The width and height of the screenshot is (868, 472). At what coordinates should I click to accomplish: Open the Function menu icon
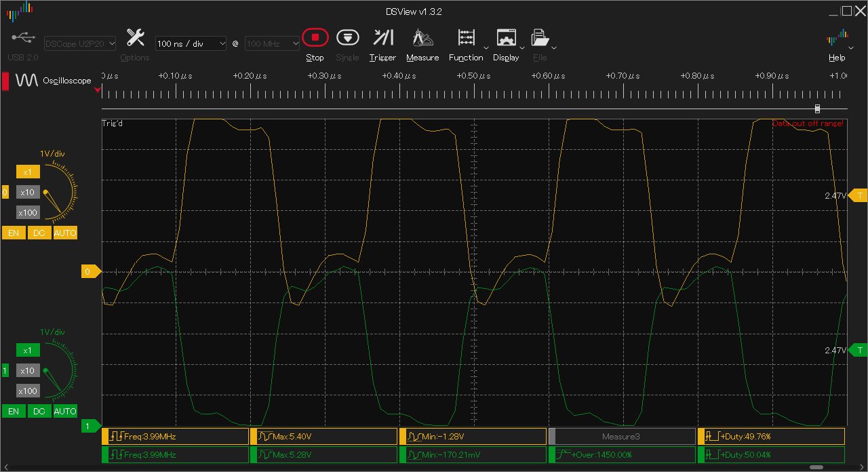pyautogui.click(x=466, y=37)
